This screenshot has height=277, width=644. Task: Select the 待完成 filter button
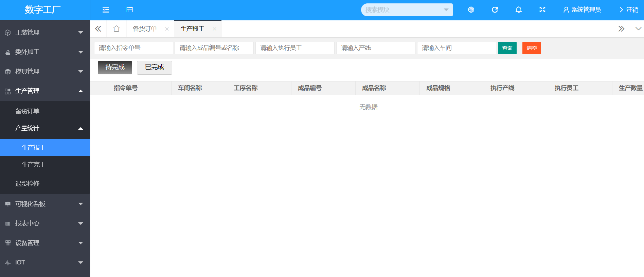coord(115,68)
